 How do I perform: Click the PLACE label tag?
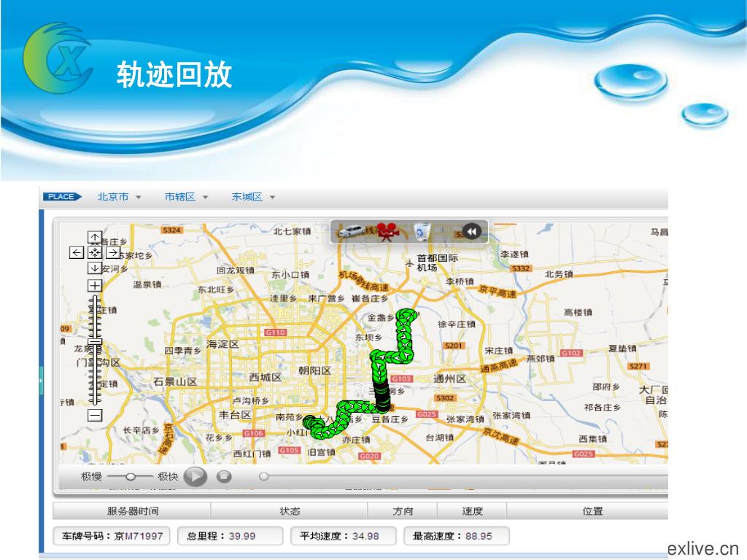[62, 197]
